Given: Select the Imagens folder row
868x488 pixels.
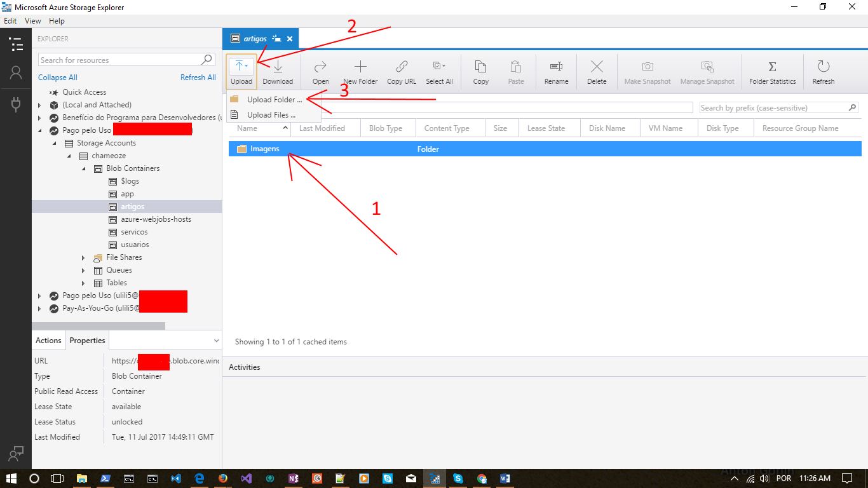Looking at the screenshot, I should coord(545,149).
